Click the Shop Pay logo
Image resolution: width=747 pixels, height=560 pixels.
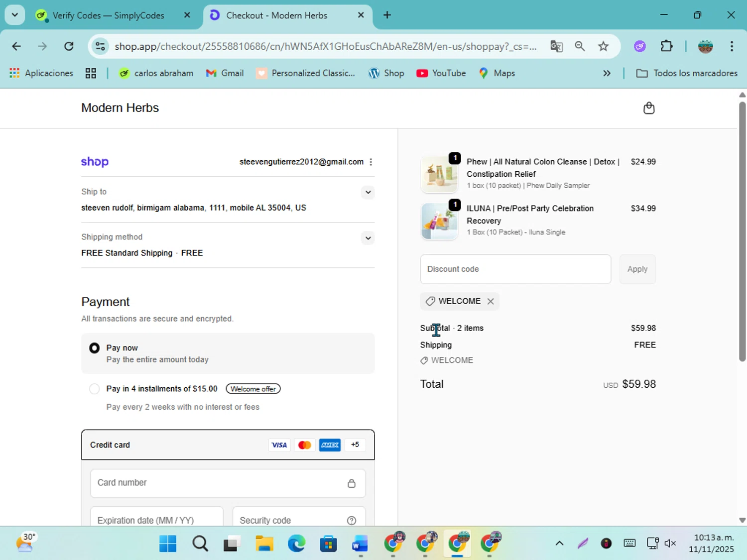coord(95,162)
